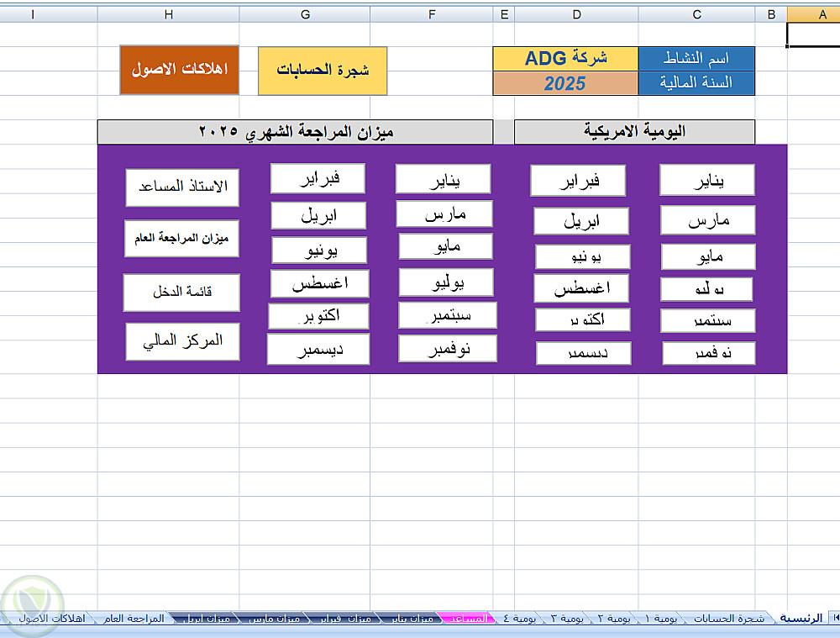Open مارس in the اليومية الامريكية section
Image resolution: width=840 pixels, height=638 pixels.
pyautogui.click(x=707, y=220)
